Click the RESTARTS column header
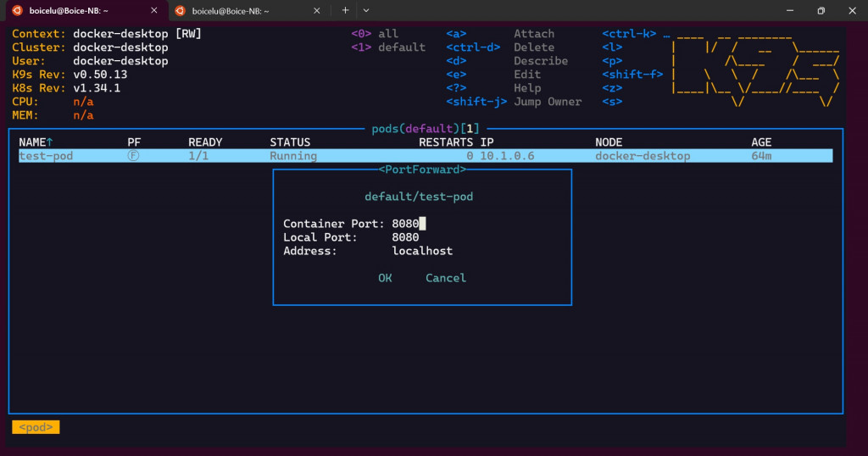 tap(446, 142)
